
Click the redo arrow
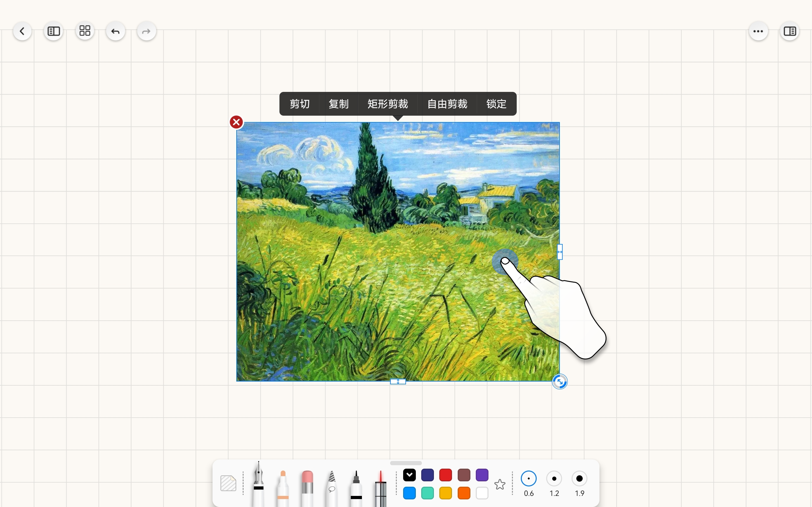pyautogui.click(x=146, y=31)
